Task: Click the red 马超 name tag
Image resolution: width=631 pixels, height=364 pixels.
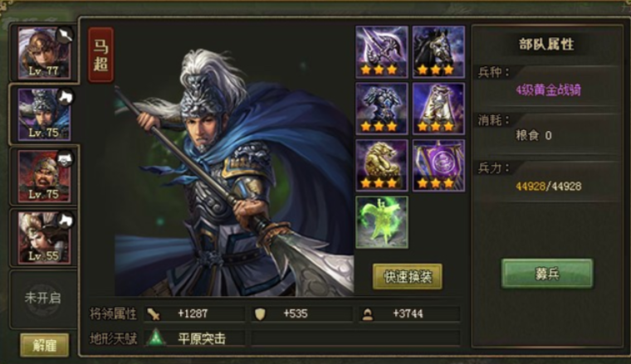Action: 100,55
